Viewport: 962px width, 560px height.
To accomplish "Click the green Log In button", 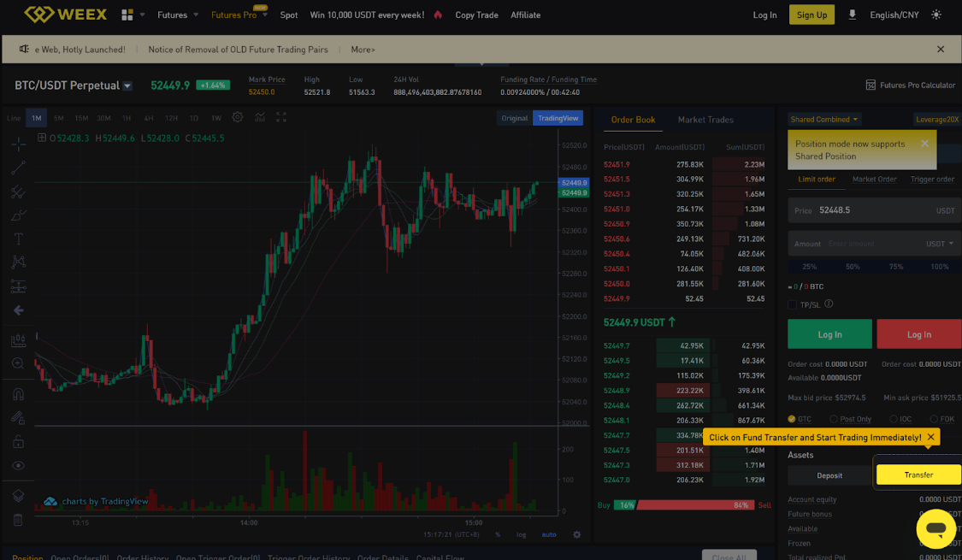I will (x=829, y=334).
